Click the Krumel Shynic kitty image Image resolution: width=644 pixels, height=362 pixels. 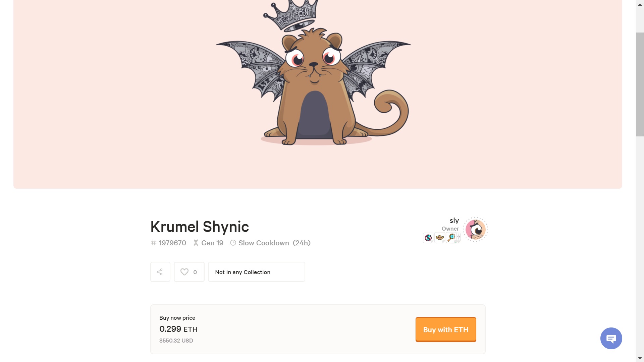(x=313, y=73)
